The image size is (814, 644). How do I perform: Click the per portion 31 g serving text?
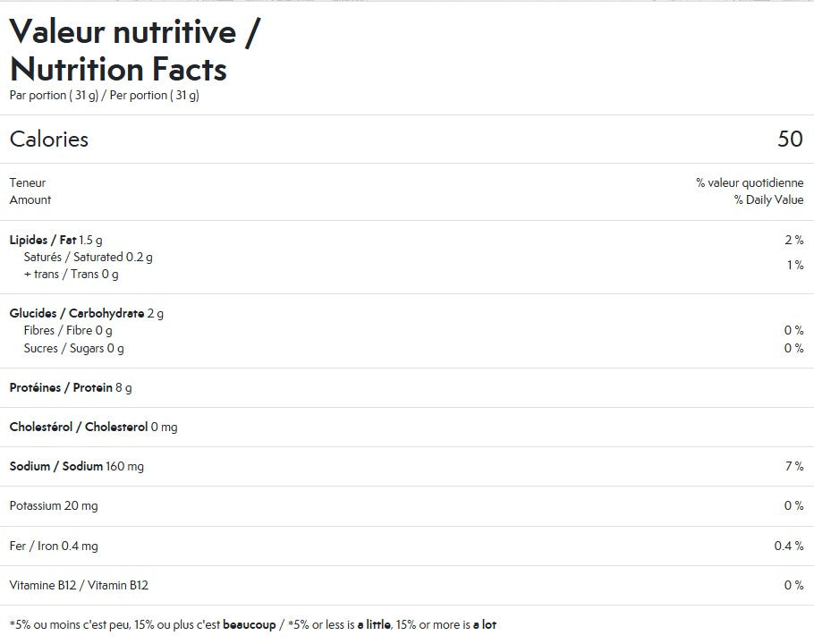104,96
